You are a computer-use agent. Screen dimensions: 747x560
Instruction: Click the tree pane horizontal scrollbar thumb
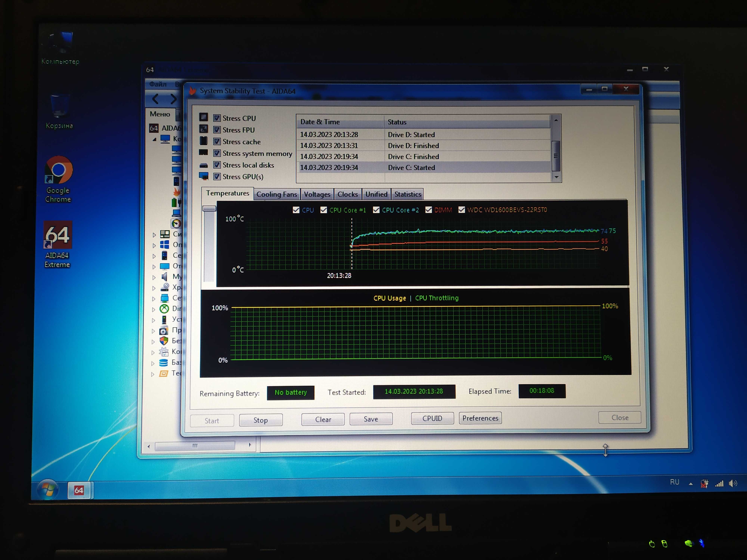coord(195,446)
